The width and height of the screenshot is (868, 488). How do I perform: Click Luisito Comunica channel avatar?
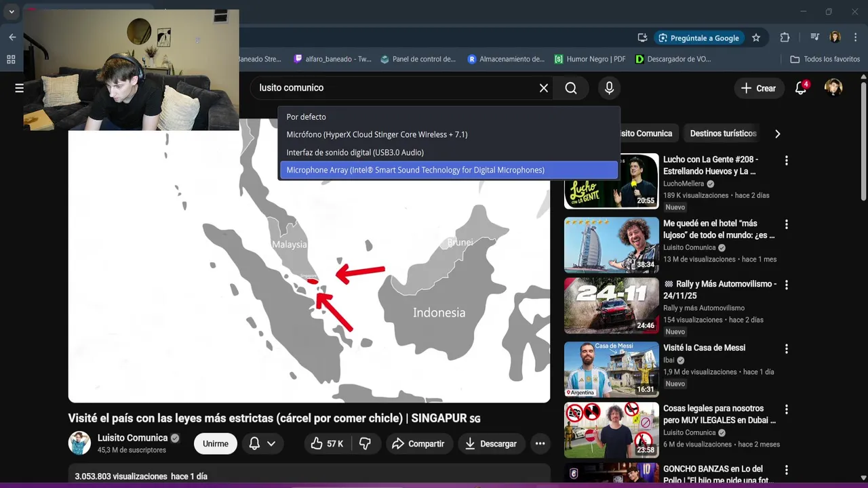pos(79,443)
